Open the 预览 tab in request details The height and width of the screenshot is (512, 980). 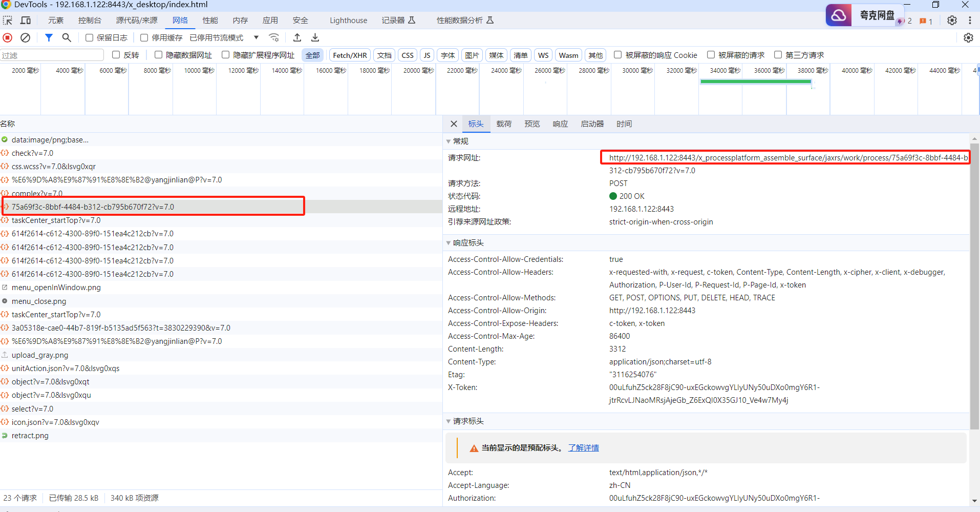coord(532,124)
